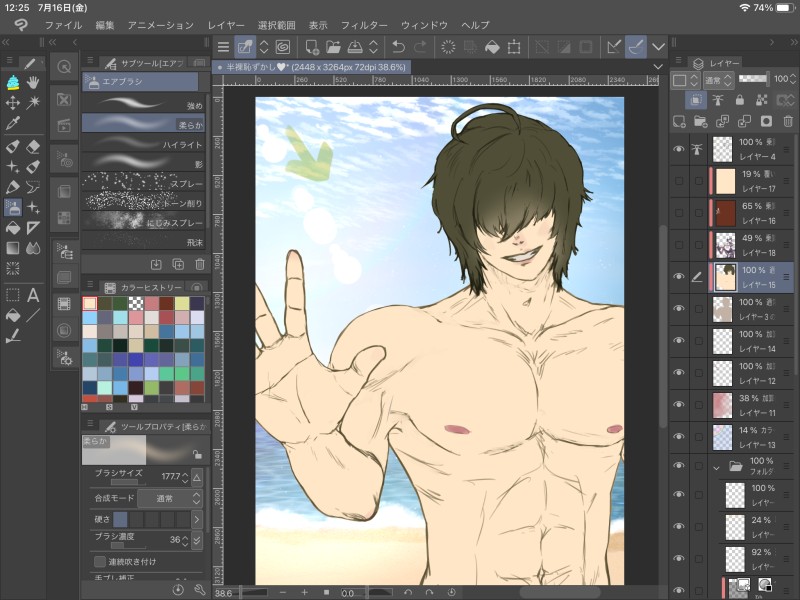Select the ハイライト sub tool
Image resolution: width=800 pixels, height=600 pixels.
tap(143, 143)
